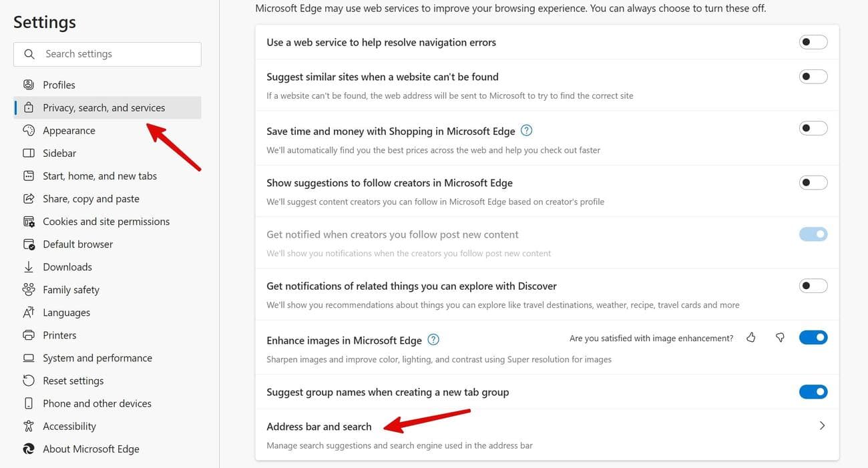Open System and performance settings
Image resolution: width=868 pixels, height=468 pixels.
[97, 357]
